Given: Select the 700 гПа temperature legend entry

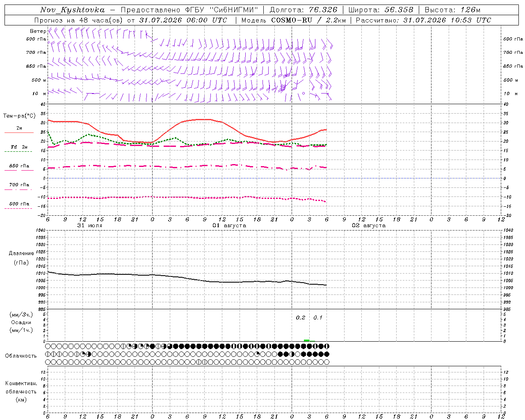Looking at the screenshot, I should (x=19, y=185).
